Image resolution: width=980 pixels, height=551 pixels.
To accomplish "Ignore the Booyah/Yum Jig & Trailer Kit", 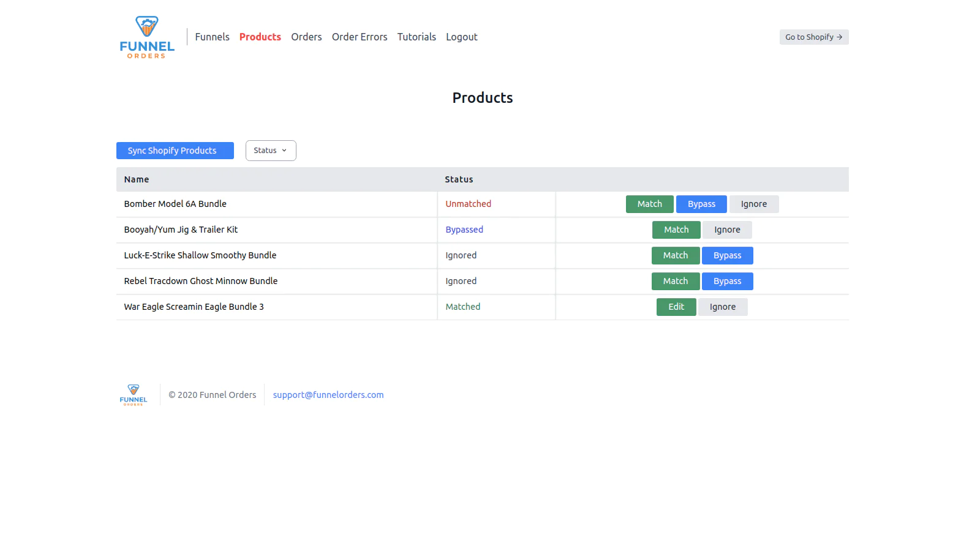I will 727,230.
